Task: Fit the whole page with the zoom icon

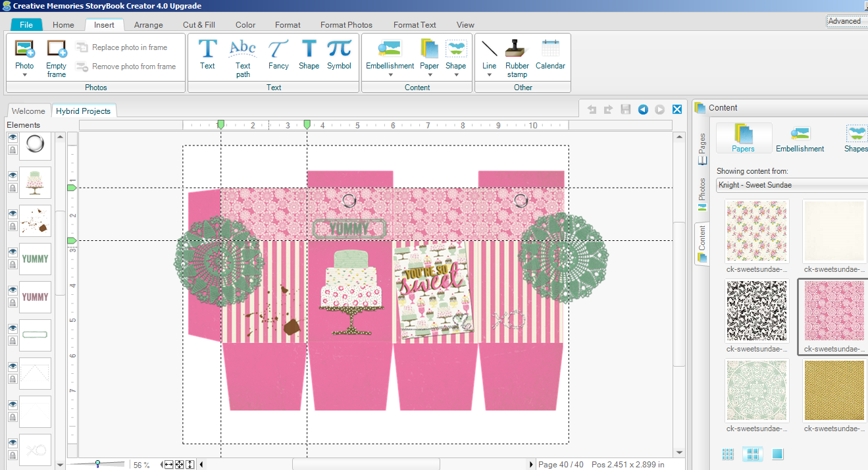Action: 179,465
